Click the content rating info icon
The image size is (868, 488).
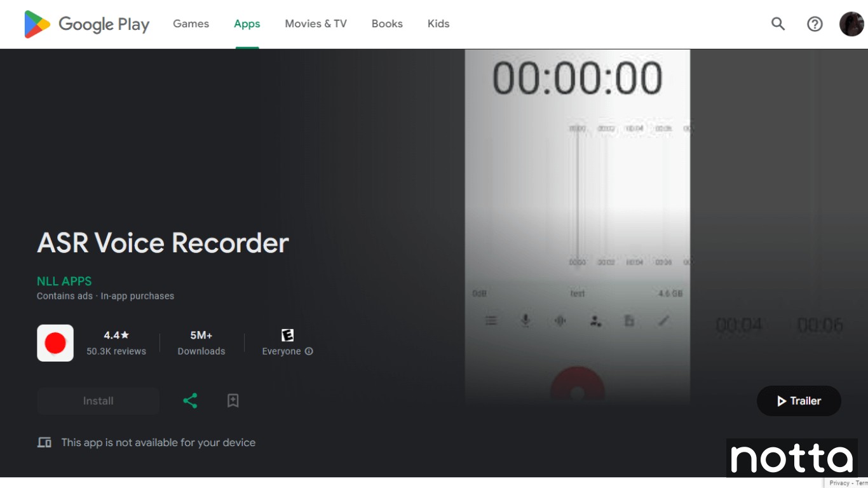(309, 351)
